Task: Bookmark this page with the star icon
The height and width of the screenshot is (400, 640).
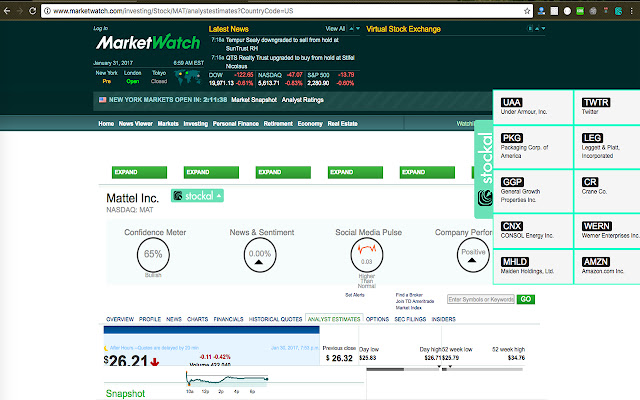Action: coord(527,11)
